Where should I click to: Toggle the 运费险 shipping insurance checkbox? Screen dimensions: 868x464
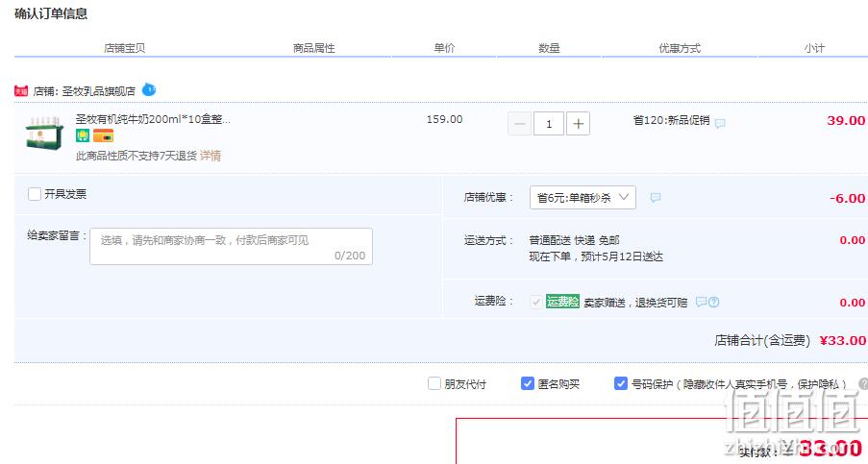(x=535, y=302)
